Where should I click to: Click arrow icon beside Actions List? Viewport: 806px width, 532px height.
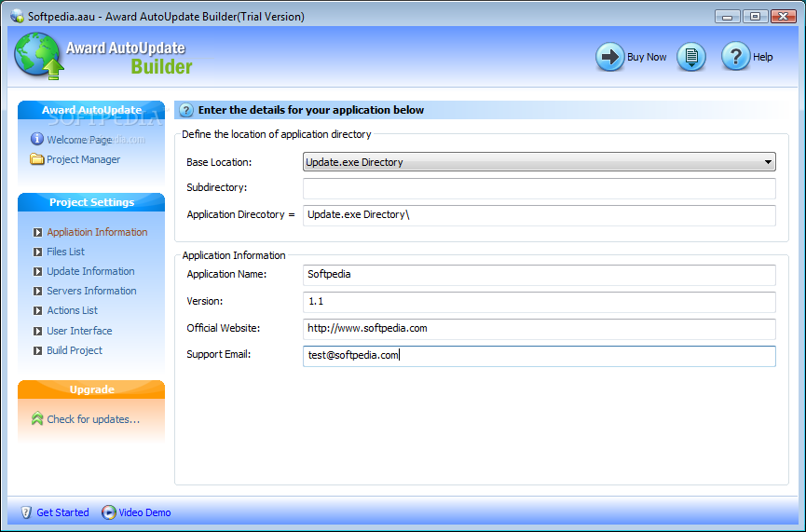pyautogui.click(x=37, y=310)
